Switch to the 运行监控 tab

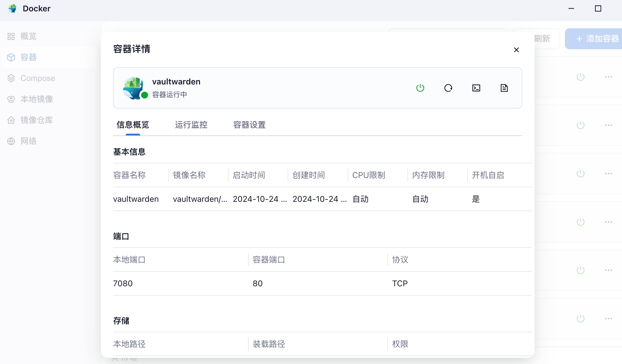tap(191, 125)
